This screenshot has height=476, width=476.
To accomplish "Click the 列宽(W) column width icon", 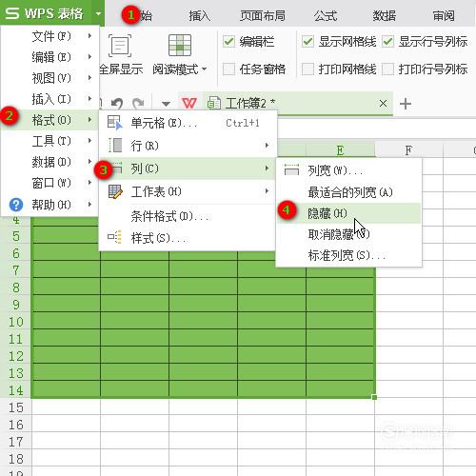I will coord(291,170).
